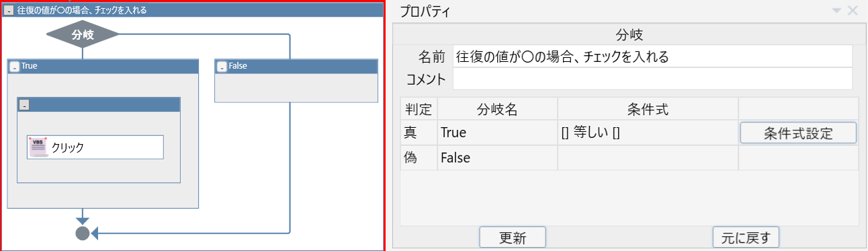Click the empty コメント input field

(652, 79)
